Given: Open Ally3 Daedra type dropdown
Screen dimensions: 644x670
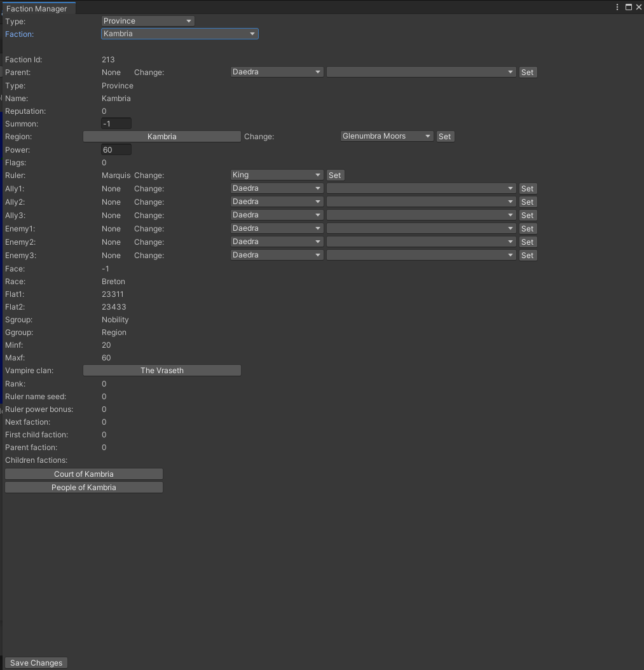Looking at the screenshot, I should pyautogui.click(x=277, y=214).
